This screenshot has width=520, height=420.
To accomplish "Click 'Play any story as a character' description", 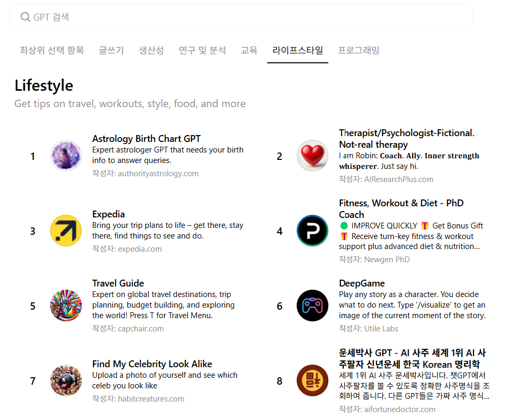I will tap(412, 305).
